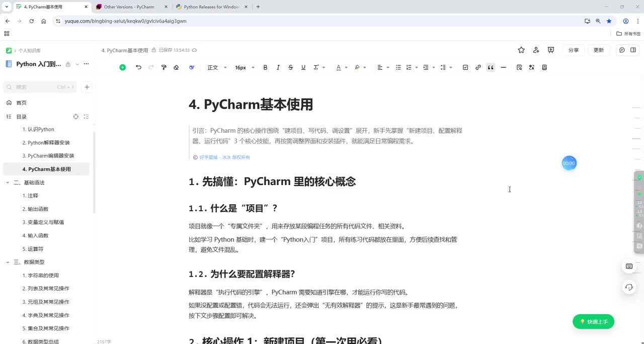Click the 快速上手 quick start button

click(x=593, y=322)
